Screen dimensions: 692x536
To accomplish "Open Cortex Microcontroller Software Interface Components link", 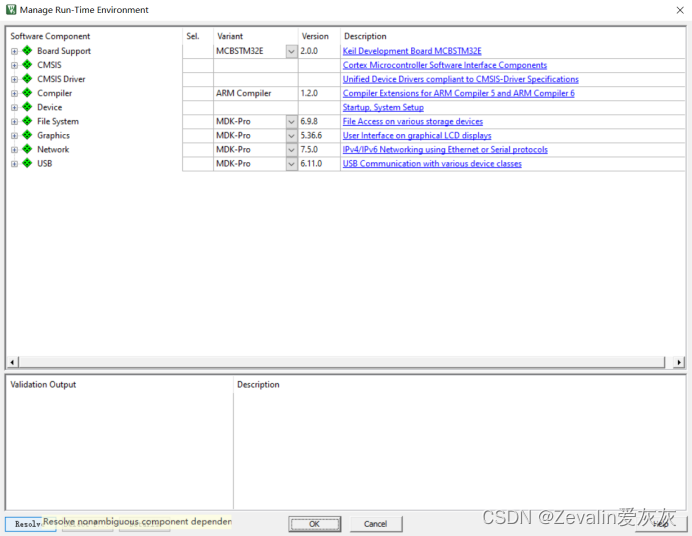I will tap(444, 65).
